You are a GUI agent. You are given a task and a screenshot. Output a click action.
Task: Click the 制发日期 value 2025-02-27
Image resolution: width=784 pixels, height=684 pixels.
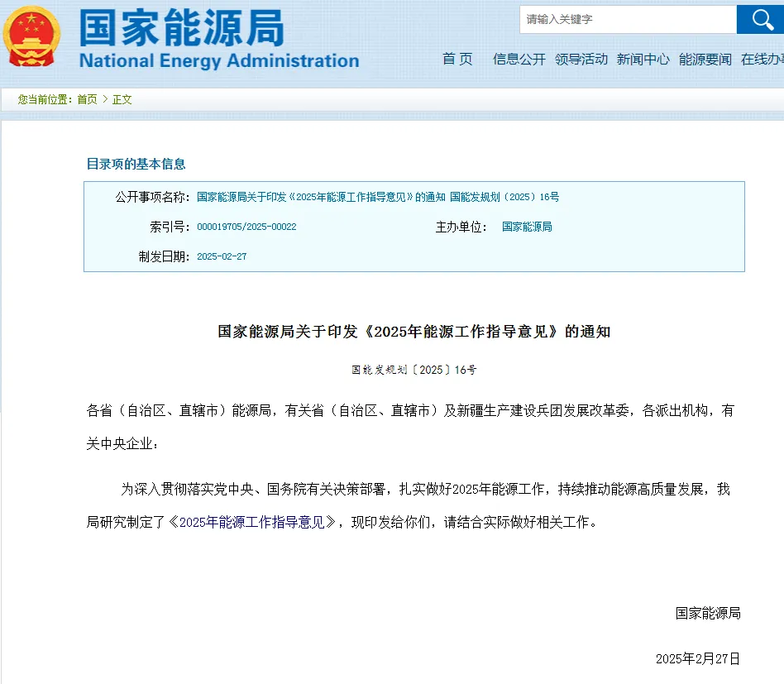(222, 256)
